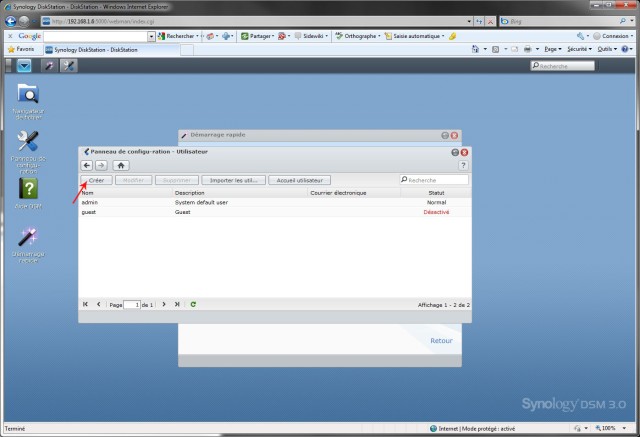Viewport: 640px width, 437px height.
Task: Open the address bar history dropdown
Action: [469, 21]
